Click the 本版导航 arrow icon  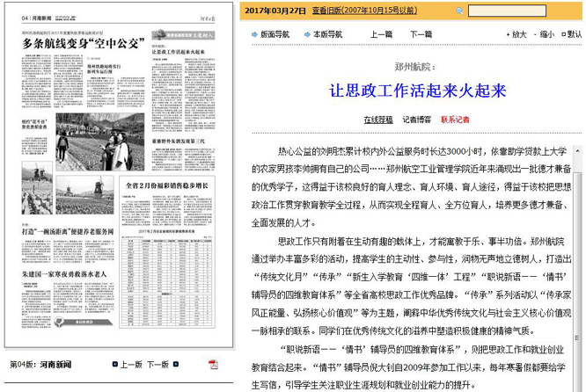coord(307,34)
